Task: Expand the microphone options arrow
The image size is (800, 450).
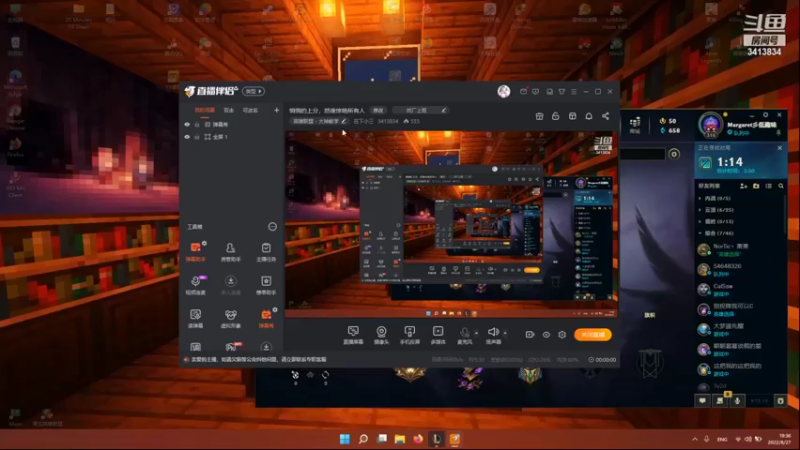Action: click(x=477, y=333)
